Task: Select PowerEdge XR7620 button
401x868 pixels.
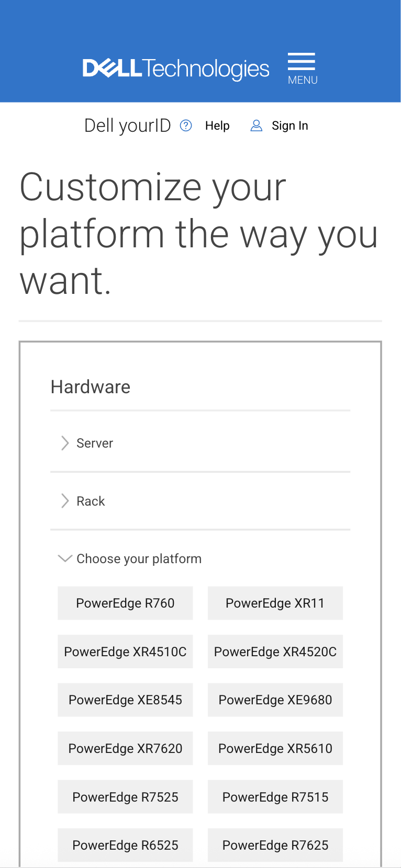Action: pyautogui.click(x=125, y=748)
